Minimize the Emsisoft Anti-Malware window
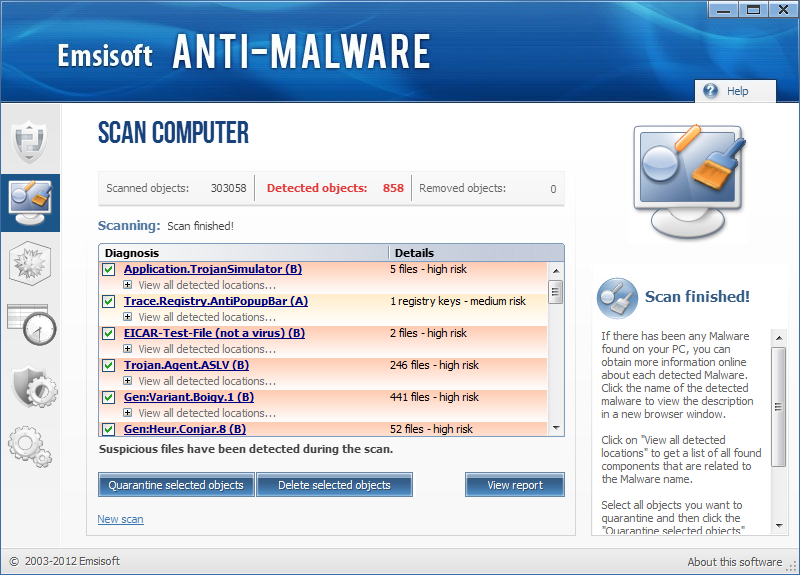 [723, 9]
